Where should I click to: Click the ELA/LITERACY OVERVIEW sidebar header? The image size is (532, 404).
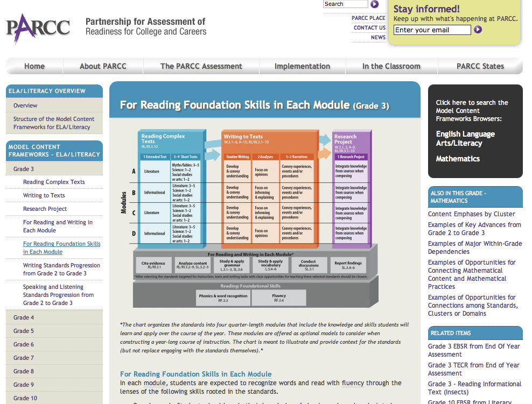click(x=54, y=91)
